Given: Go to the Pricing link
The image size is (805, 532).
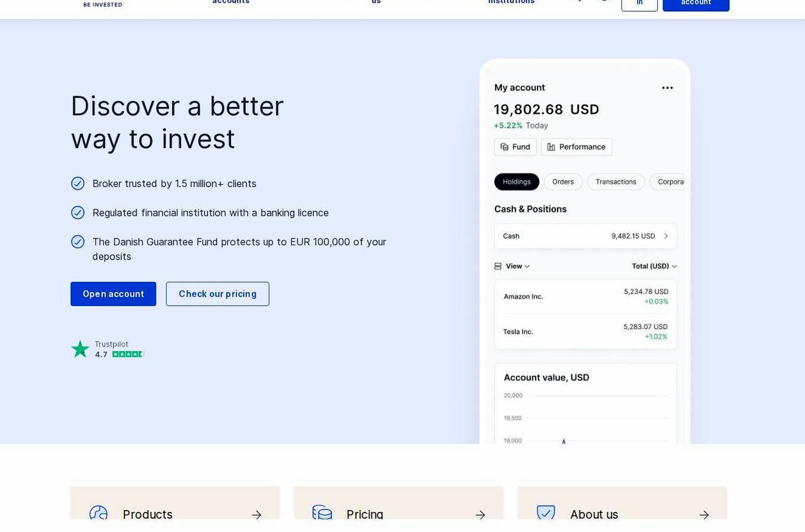Looking at the screenshot, I should coord(365,514).
